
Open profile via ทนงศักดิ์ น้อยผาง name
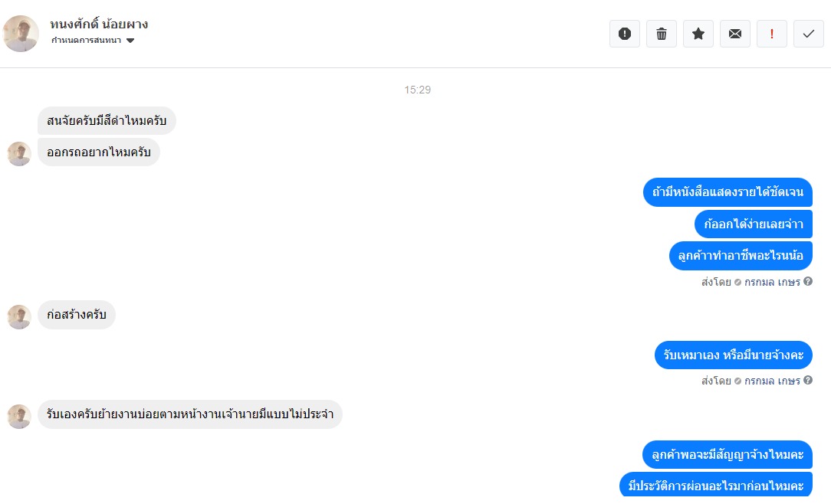(x=99, y=24)
